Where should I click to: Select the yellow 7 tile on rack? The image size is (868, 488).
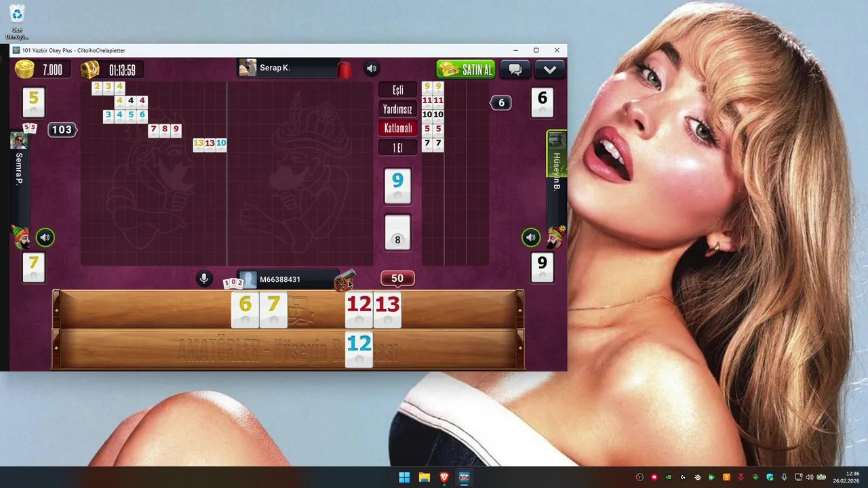[x=273, y=310]
